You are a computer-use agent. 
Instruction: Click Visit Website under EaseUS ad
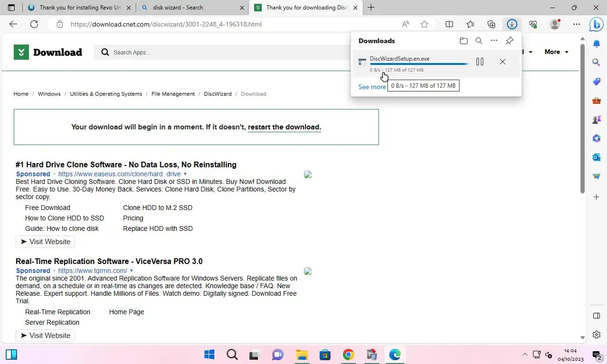point(45,242)
